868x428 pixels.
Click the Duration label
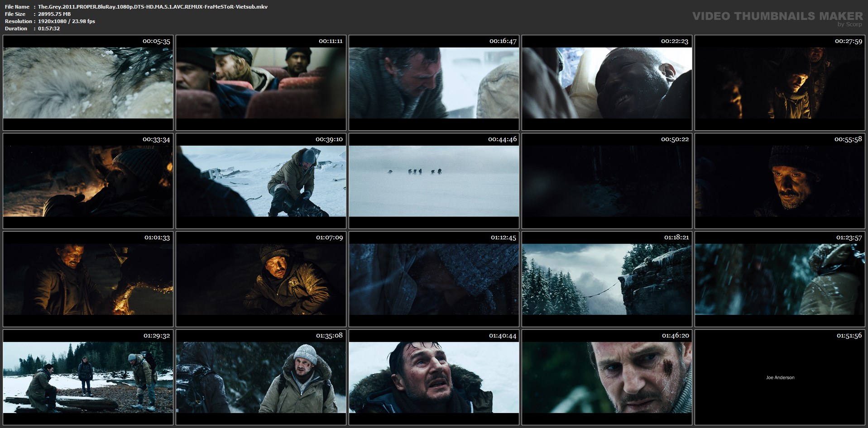point(16,29)
